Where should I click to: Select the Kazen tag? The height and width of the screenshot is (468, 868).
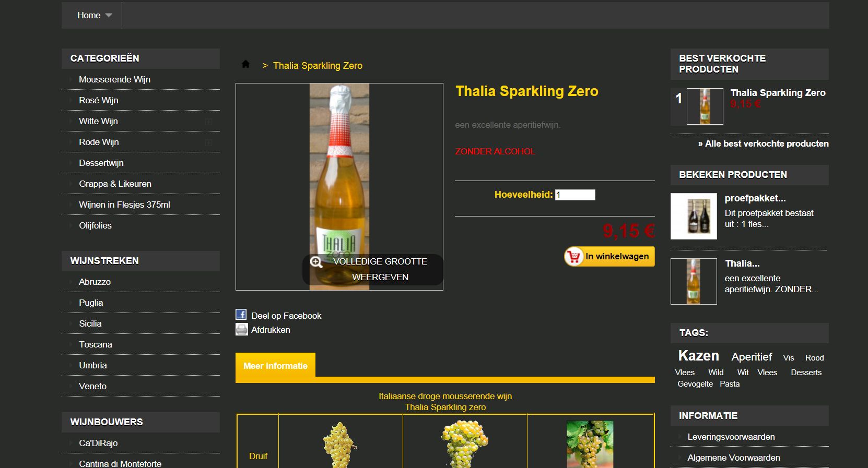(698, 356)
